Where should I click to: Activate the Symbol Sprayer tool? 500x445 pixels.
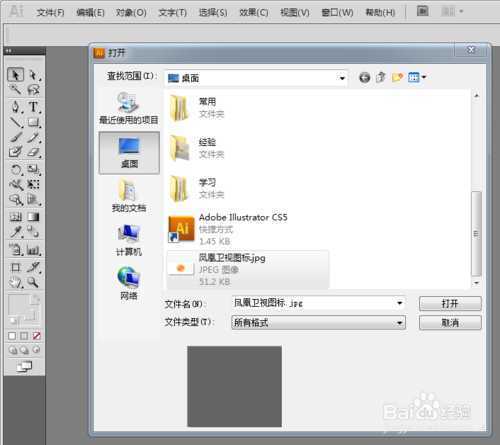point(16,249)
